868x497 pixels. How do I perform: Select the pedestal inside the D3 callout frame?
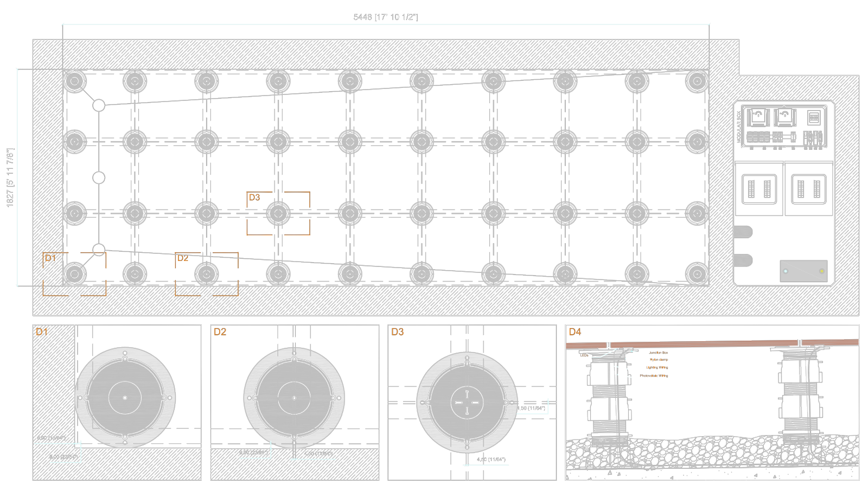click(278, 213)
